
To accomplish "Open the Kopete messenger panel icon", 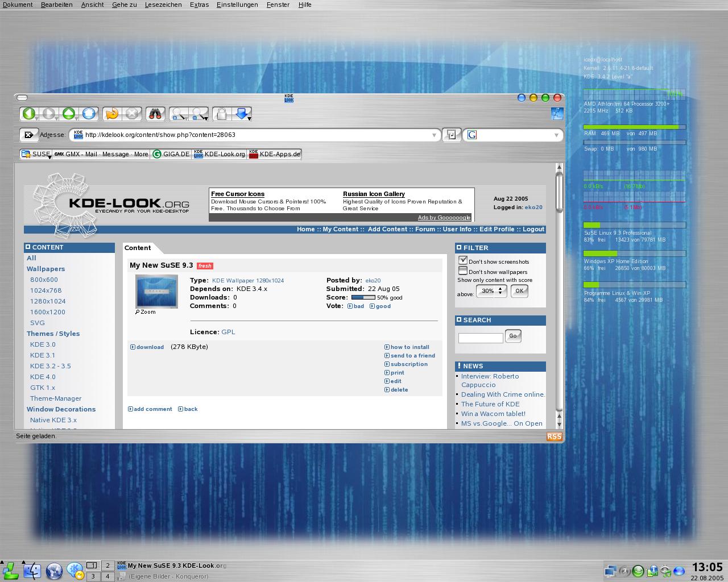I will 75,570.
